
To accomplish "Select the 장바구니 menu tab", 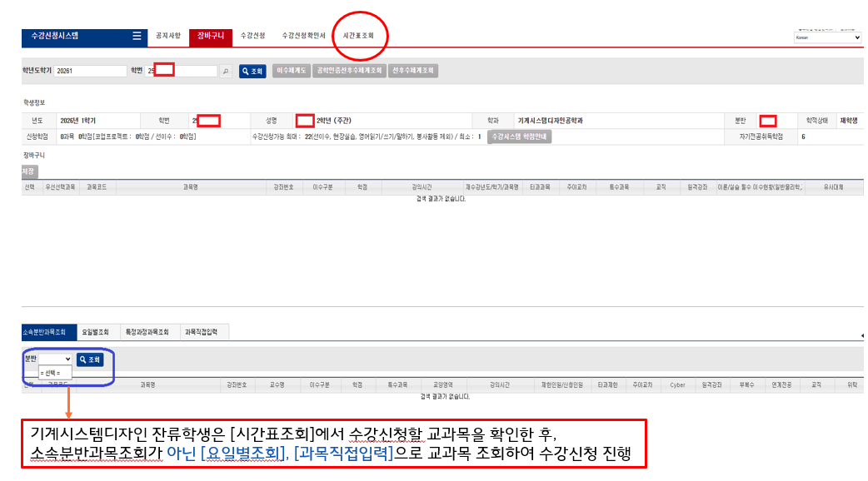I will pos(211,36).
